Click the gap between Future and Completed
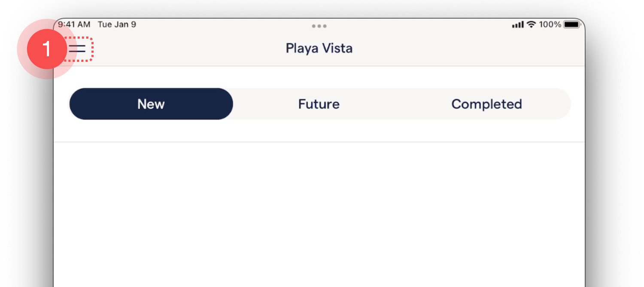The width and height of the screenshot is (644, 287). 395,104
